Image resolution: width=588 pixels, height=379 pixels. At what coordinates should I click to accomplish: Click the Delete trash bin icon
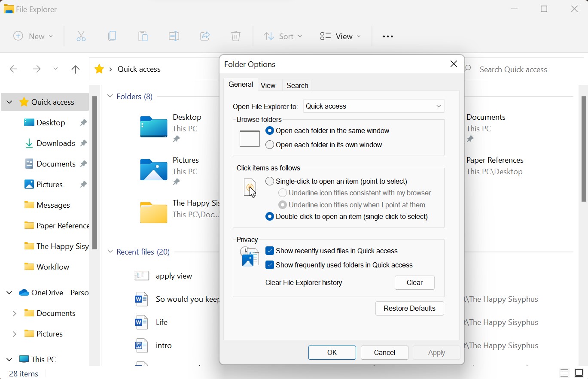[236, 36]
